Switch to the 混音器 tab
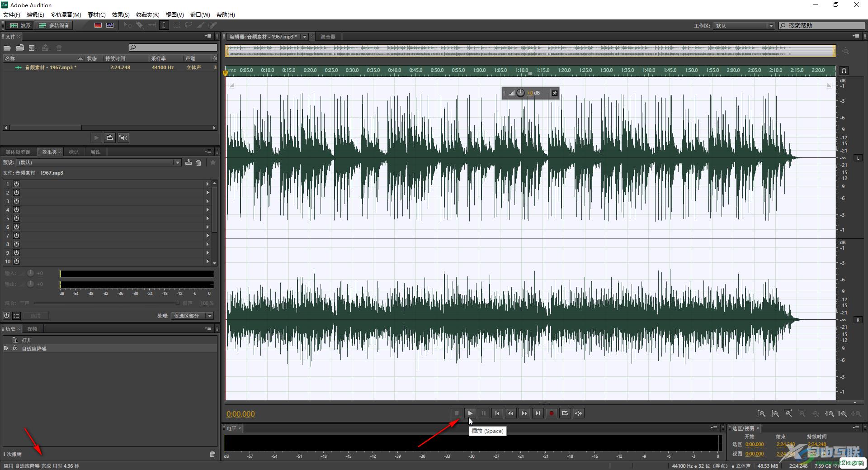The height and width of the screenshot is (470, 868). tap(328, 37)
